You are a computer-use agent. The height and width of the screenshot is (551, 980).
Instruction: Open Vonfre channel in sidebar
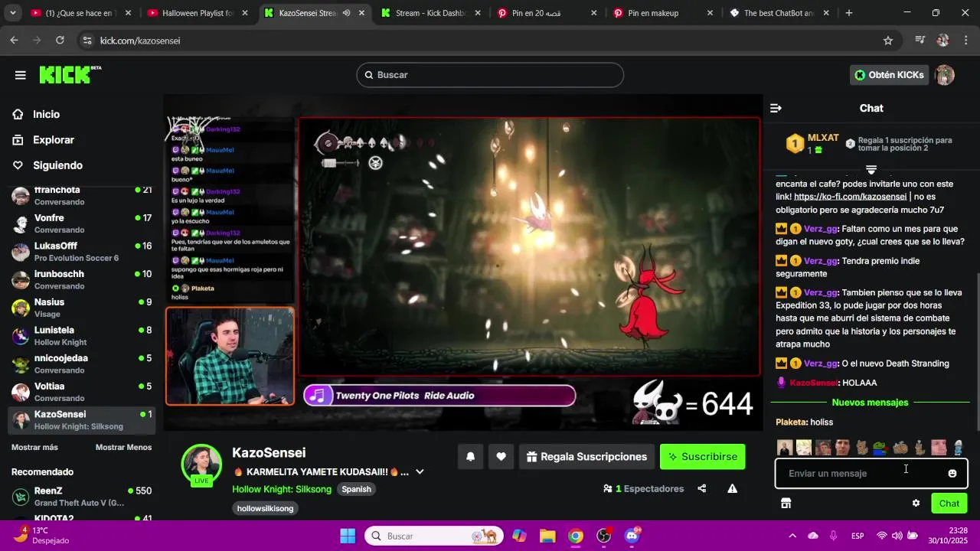pos(82,223)
